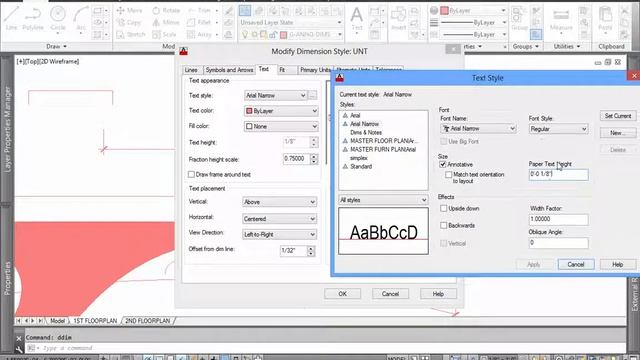The image size is (640, 360).
Task: Click the Copy tool in ribbon
Action: pos(129,22)
